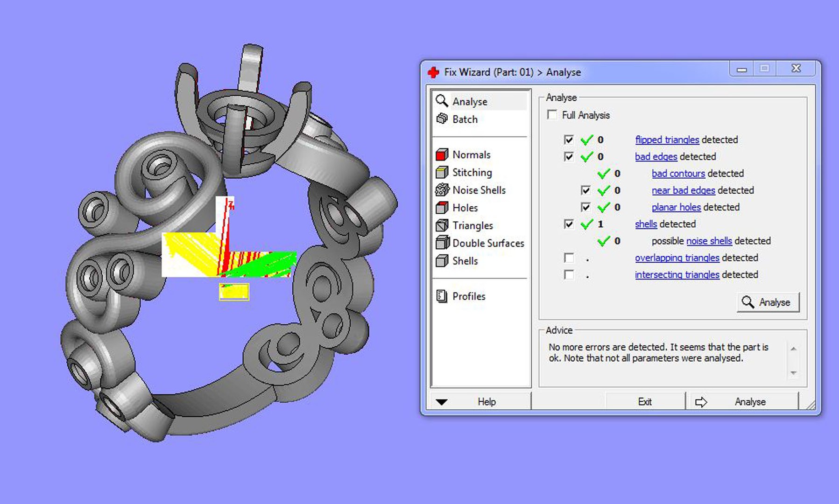Viewport: 839px width, 504px height.
Task: Open the Profiles document icon
Action: coord(441,296)
